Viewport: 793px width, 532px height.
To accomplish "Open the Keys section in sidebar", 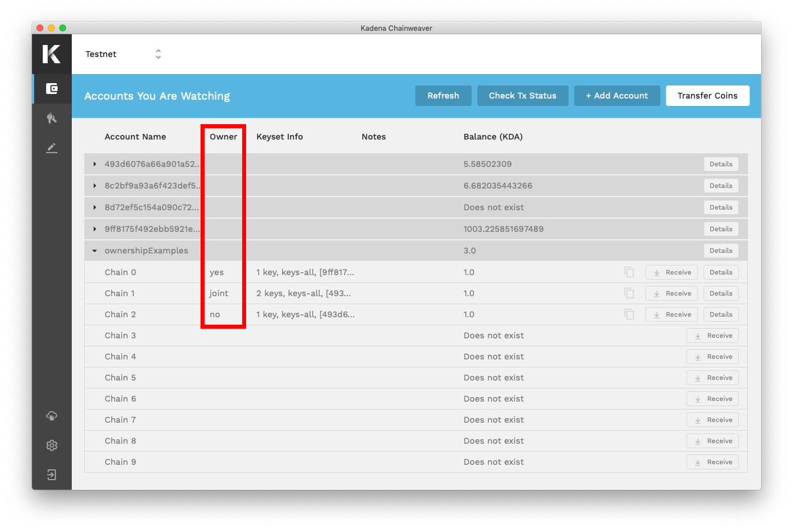I will [x=52, y=118].
